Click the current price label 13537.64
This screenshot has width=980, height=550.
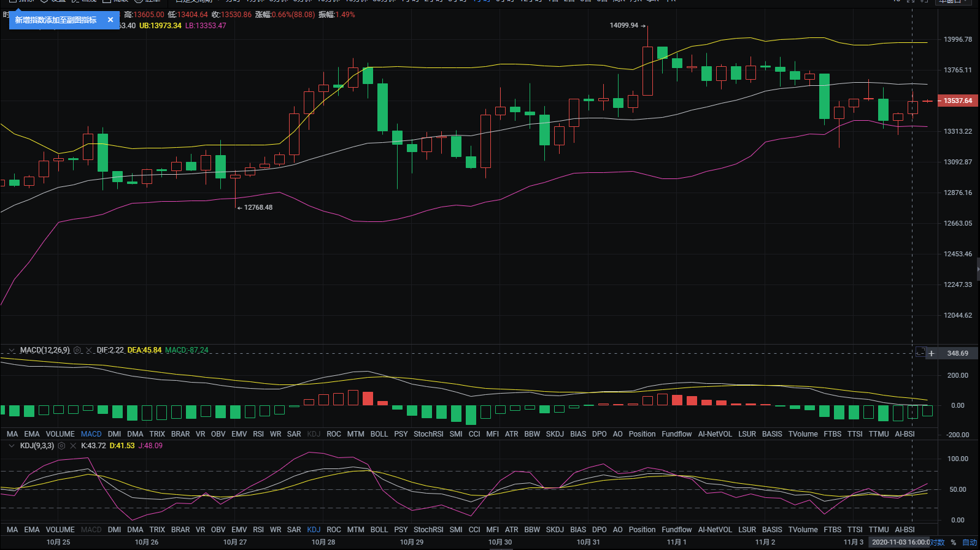pyautogui.click(x=958, y=101)
